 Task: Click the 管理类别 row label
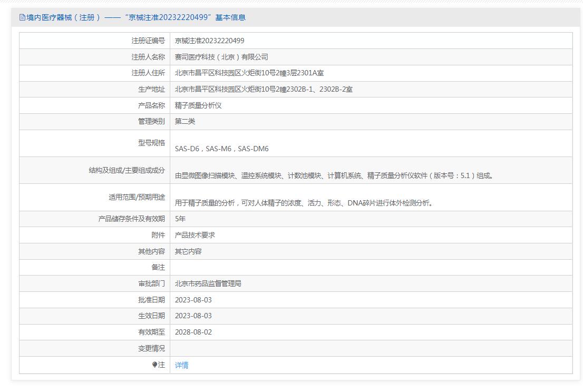point(151,122)
